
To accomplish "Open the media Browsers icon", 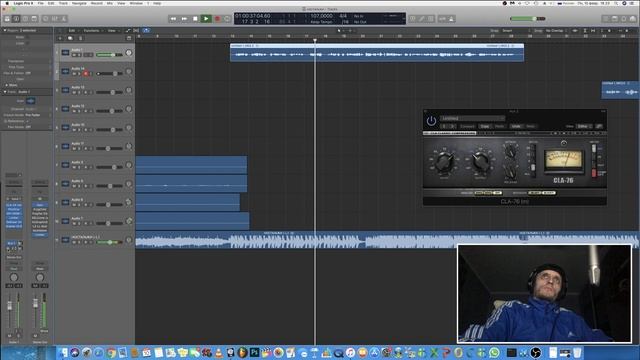I will pyautogui.click(x=633, y=19).
